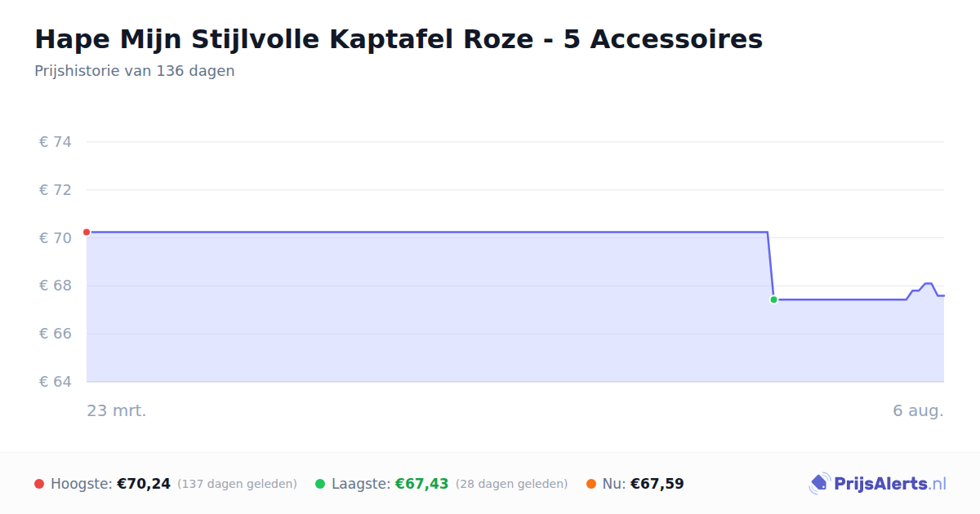Click the 23 mrt. start date label
Screen dimensions: 980x514
[x=117, y=410]
